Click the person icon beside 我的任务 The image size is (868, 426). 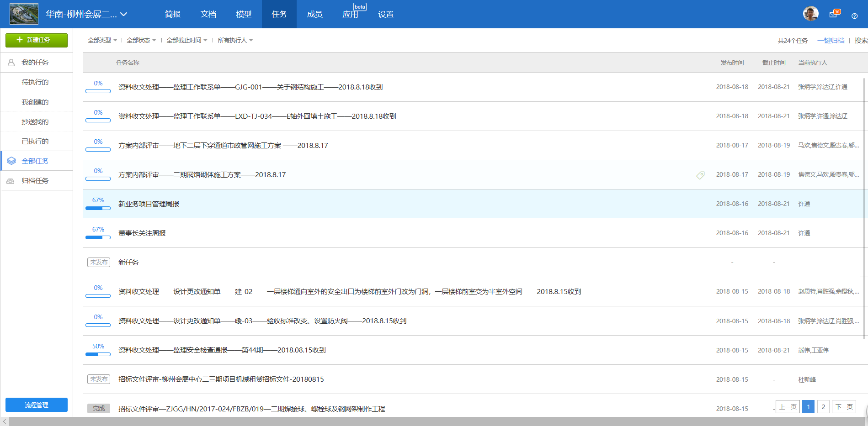click(11, 62)
